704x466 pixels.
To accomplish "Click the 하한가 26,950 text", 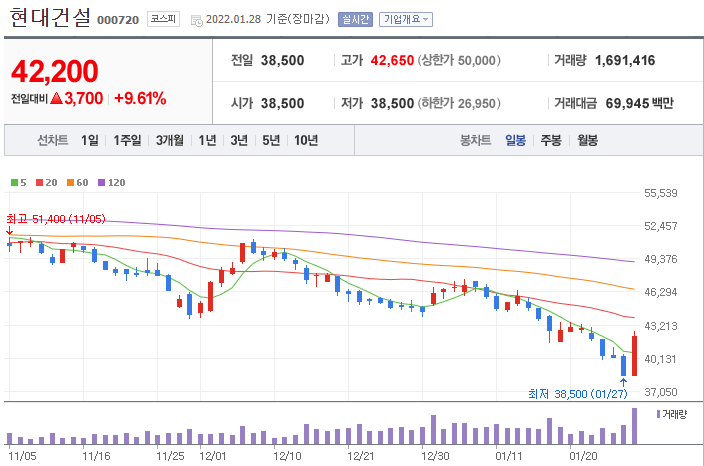I will click(459, 103).
